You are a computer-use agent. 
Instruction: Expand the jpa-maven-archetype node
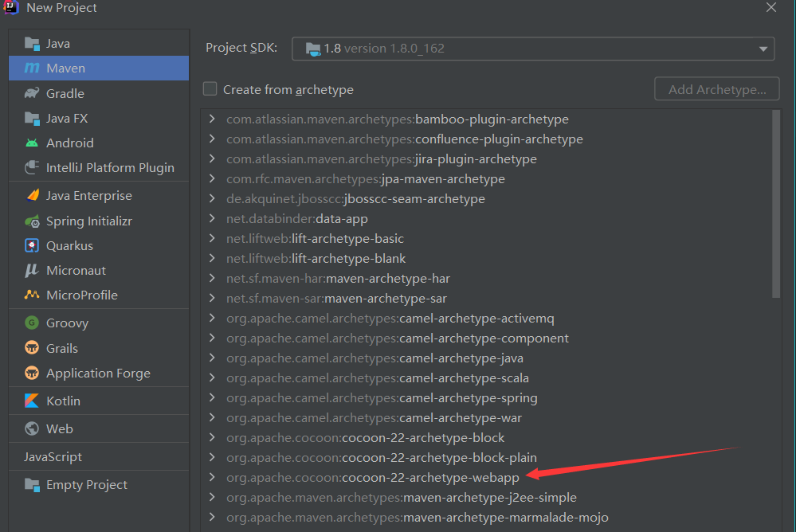coord(212,178)
